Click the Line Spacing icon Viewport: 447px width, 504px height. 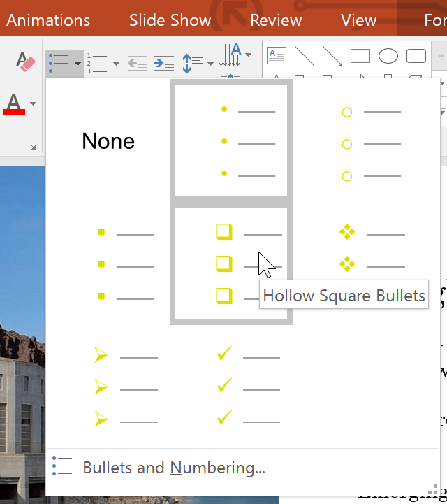coord(192,64)
